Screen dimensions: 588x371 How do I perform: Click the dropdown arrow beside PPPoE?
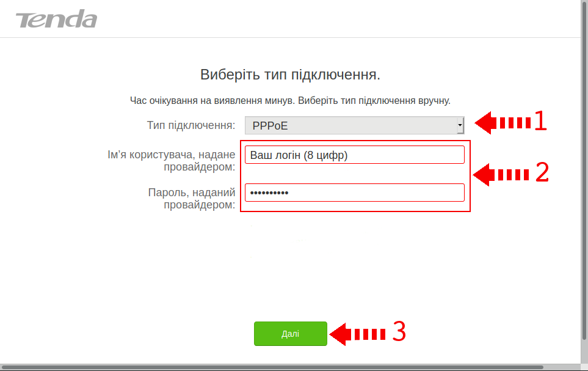point(460,125)
